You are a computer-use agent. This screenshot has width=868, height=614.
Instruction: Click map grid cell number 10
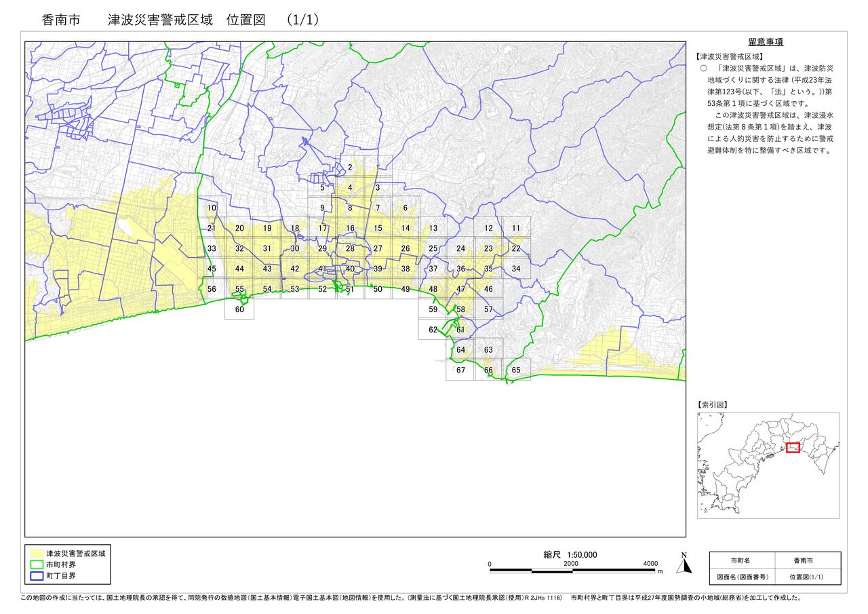pyautogui.click(x=212, y=208)
